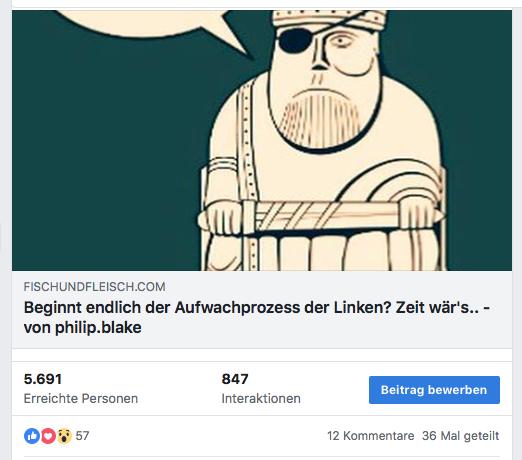Click the sword held across the figure's lap
The image size is (522, 460).
coord(321,217)
